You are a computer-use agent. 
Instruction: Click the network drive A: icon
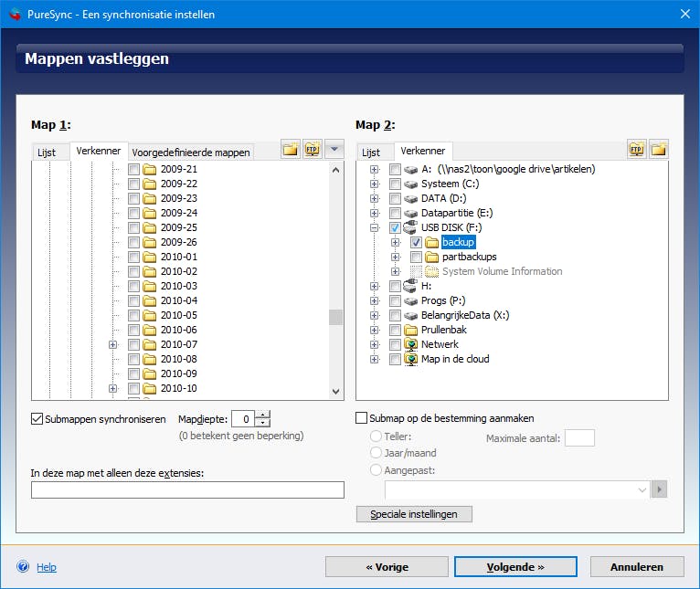click(x=410, y=169)
